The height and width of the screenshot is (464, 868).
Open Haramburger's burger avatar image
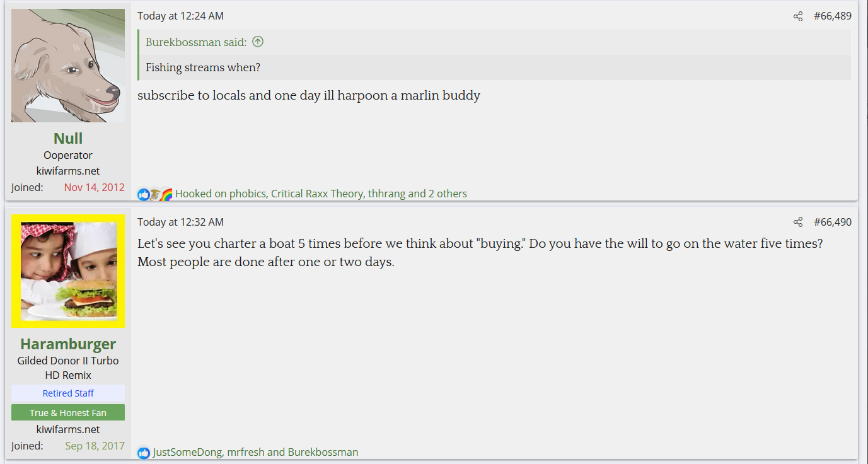tap(68, 271)
